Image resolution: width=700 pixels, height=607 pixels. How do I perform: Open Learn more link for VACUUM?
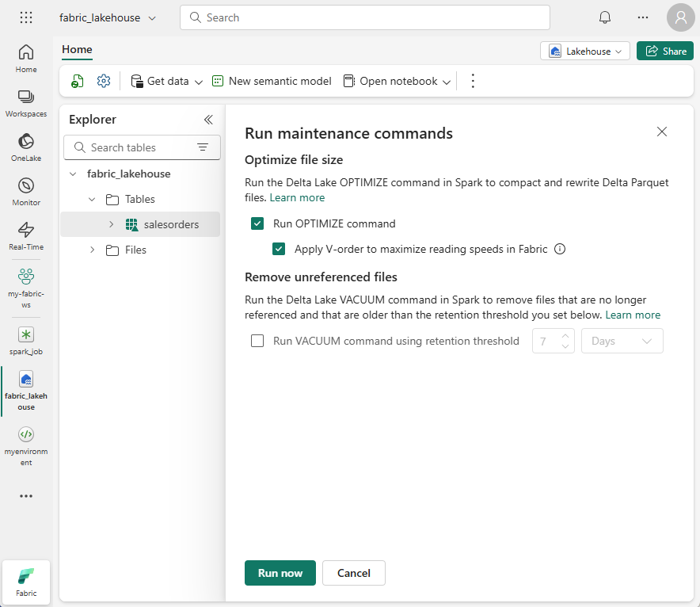633,315
